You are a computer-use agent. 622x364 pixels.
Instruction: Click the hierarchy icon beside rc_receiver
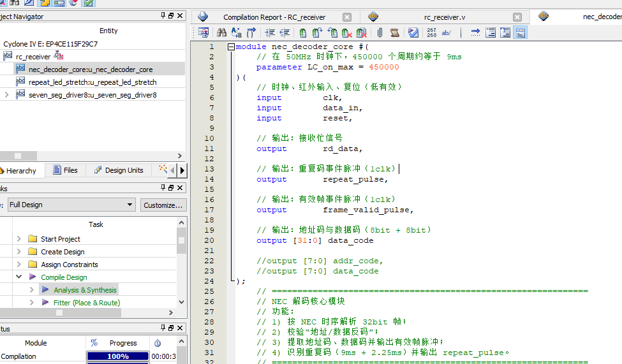point(59,55)
